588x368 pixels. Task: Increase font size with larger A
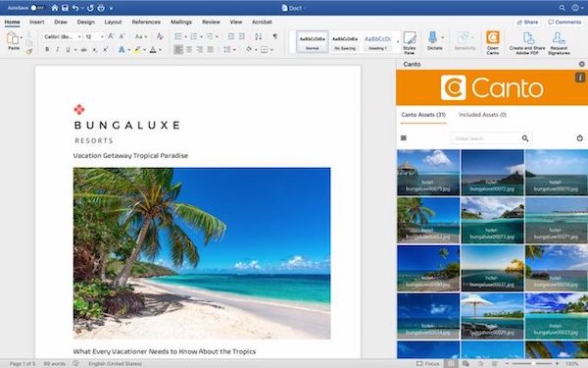[x=111, y=36]
